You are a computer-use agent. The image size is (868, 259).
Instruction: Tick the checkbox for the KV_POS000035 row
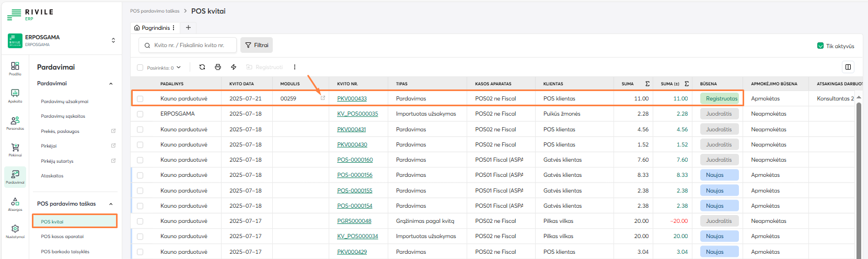click(140, 114)
